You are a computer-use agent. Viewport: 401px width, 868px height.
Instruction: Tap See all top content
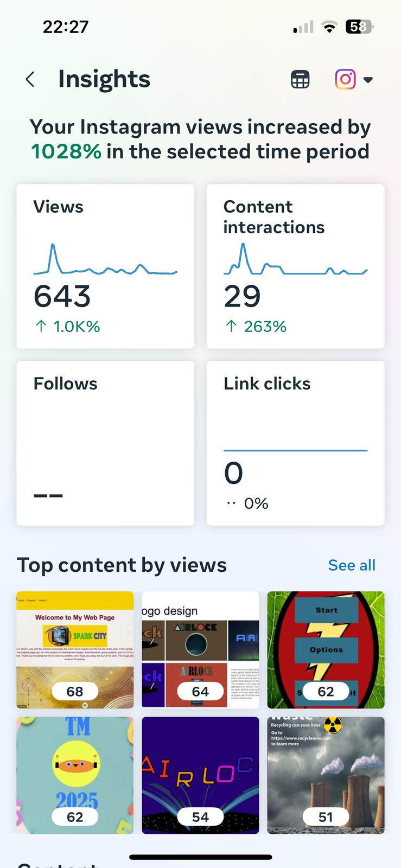[352, 565]
